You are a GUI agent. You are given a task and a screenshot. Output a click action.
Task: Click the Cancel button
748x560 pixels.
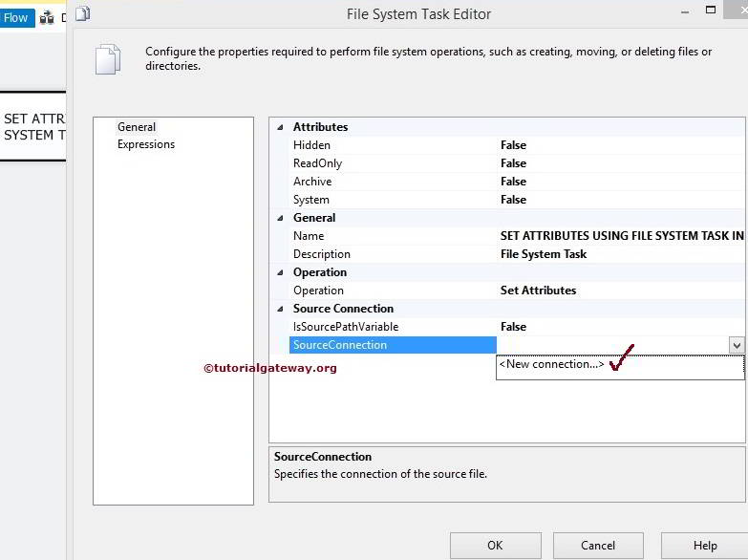[598, 546]
